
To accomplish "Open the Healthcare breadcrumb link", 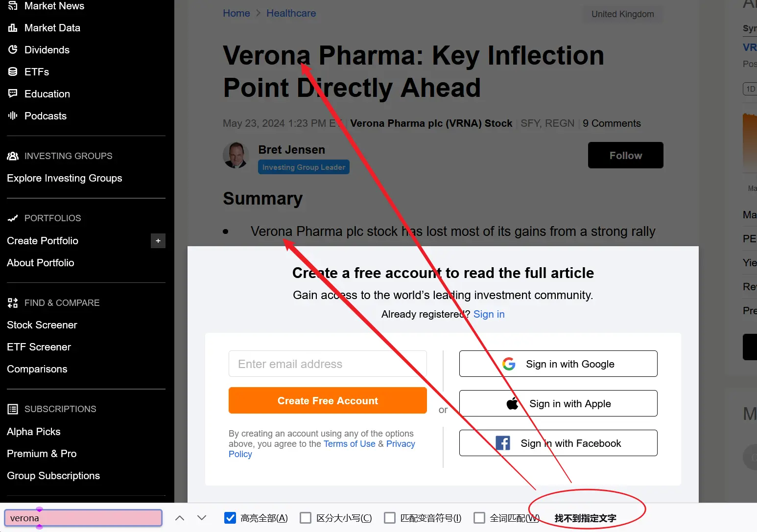I will (x=291, y=13).
